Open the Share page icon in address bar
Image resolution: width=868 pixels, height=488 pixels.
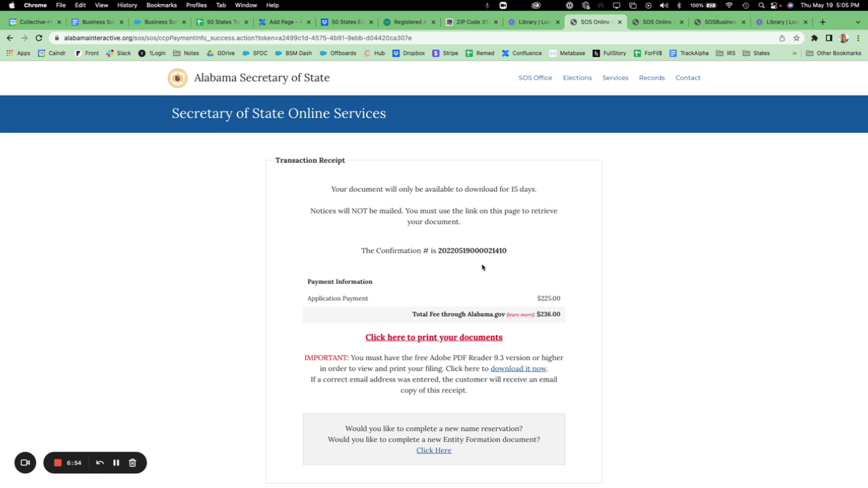click(x=782, y=38)
